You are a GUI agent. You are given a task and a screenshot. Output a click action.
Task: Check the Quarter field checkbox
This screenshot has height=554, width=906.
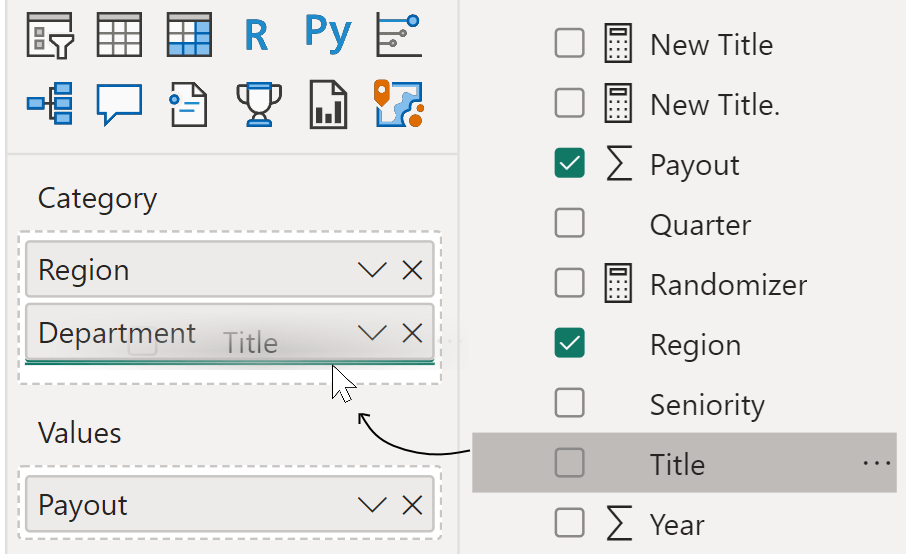tap(569, 224)
